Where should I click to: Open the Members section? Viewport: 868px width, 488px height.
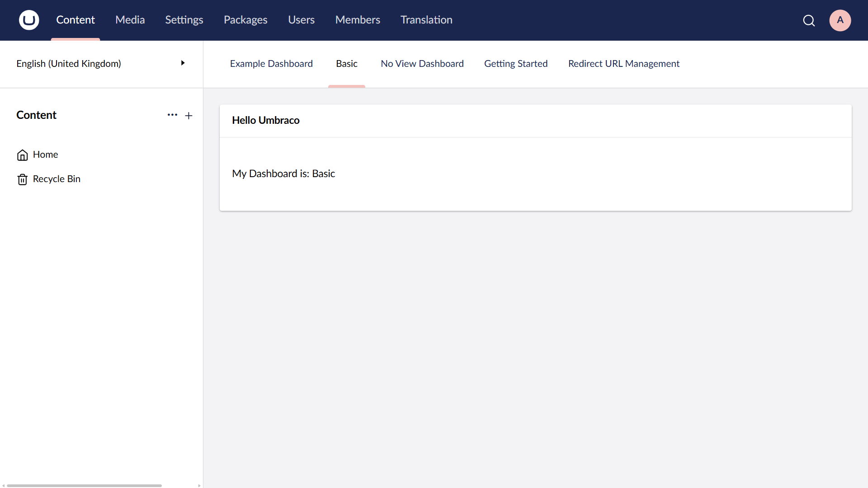pyautogui.click(x=358, y=20)
